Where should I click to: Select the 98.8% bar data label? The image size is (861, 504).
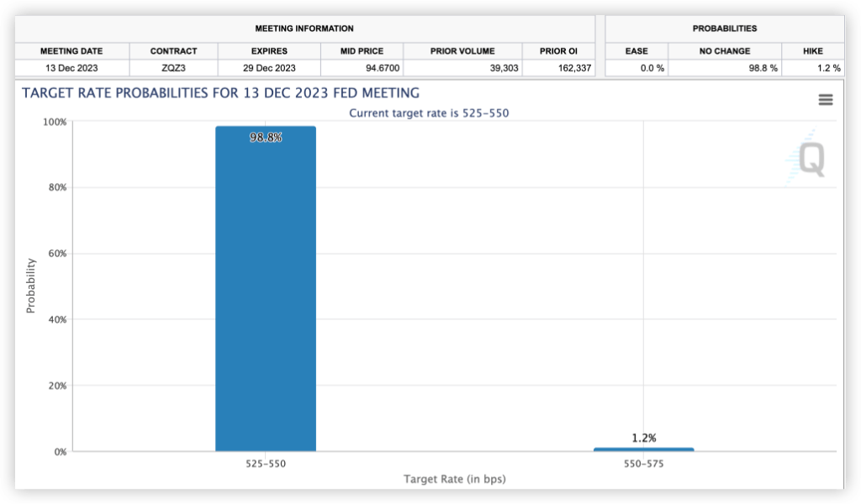tap(266, 137)
